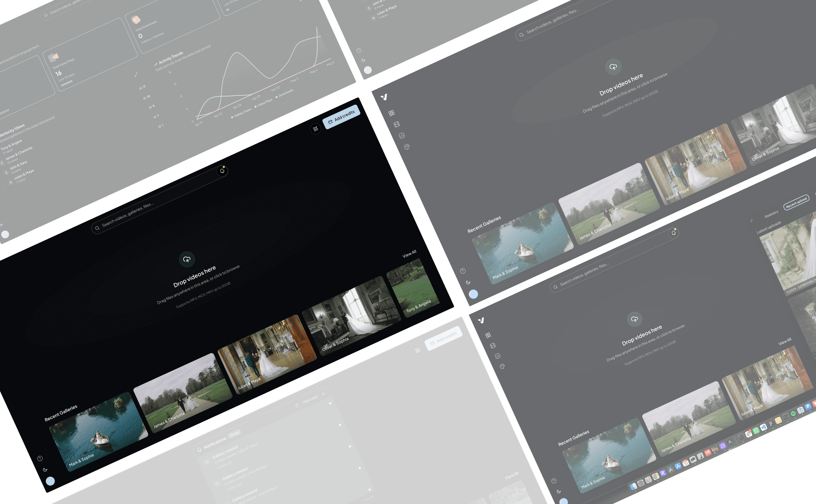The width and height of the screenshot is (816, 504).
Task: Launch Google Chrome from the dock
Action: pos(655,476)
